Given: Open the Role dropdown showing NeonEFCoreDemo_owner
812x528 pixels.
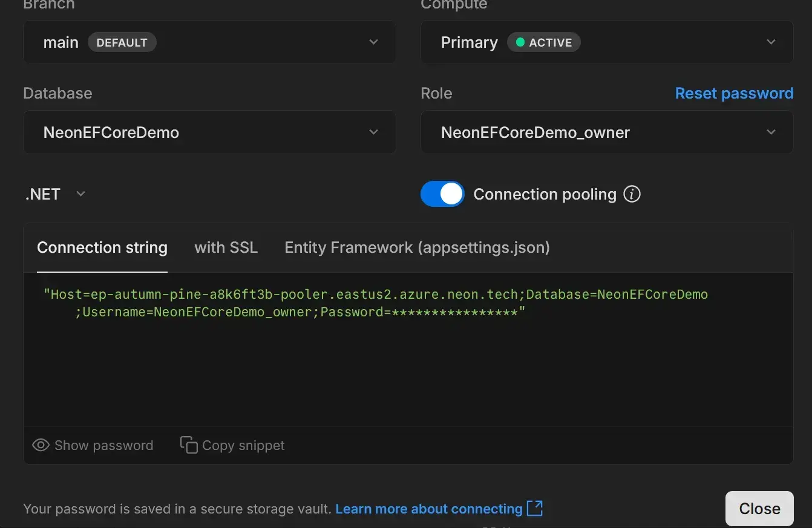Looking at the screenshot, I should click(607, 132).
